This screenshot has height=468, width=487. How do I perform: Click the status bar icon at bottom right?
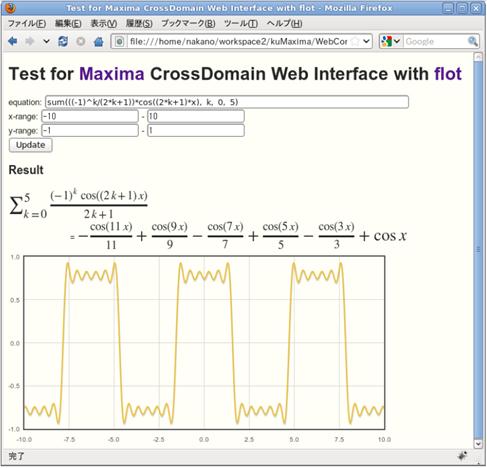(463, 456)
